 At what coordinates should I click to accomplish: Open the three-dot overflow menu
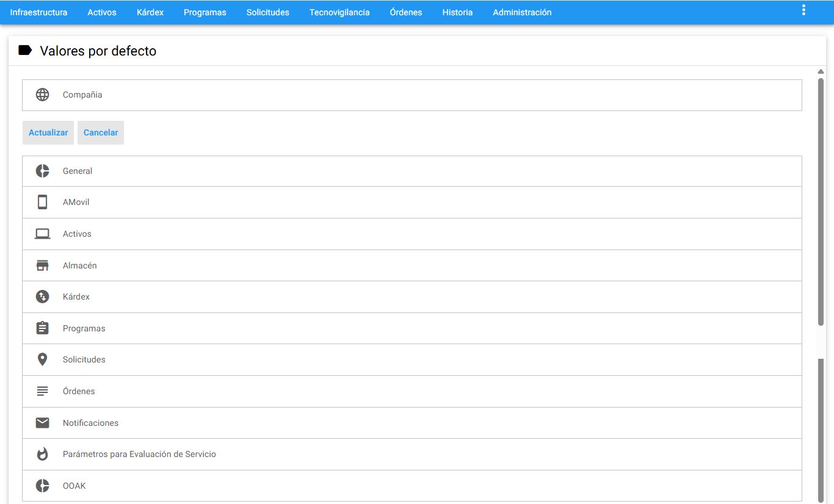point(803,10)
